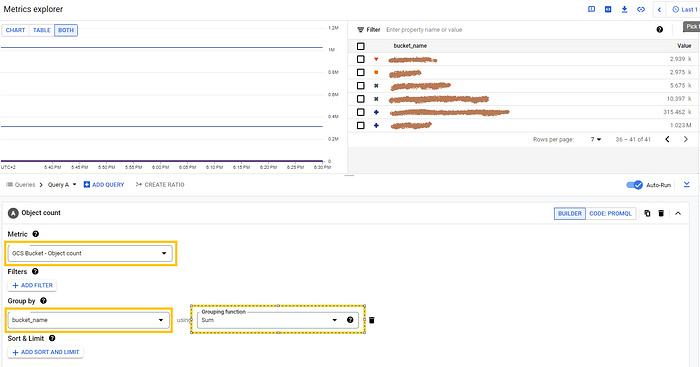Click the A badge beside Object count
This screenshot has width=700, height=367.
(x=13, y=213)
